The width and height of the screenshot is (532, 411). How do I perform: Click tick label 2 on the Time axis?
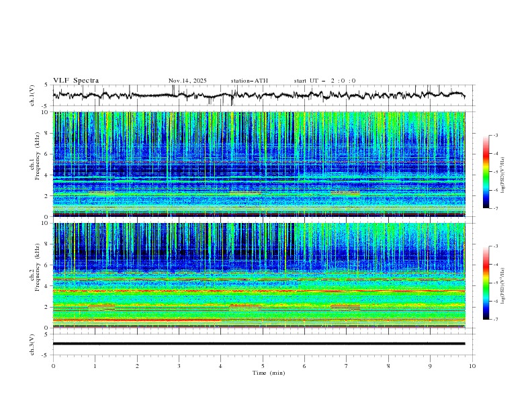(137, 366)
